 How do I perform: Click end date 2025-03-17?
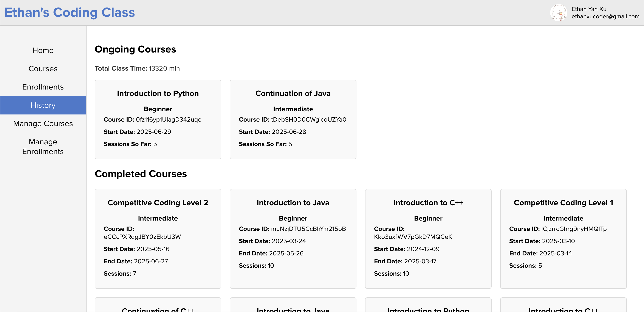(x=421, y=261)
